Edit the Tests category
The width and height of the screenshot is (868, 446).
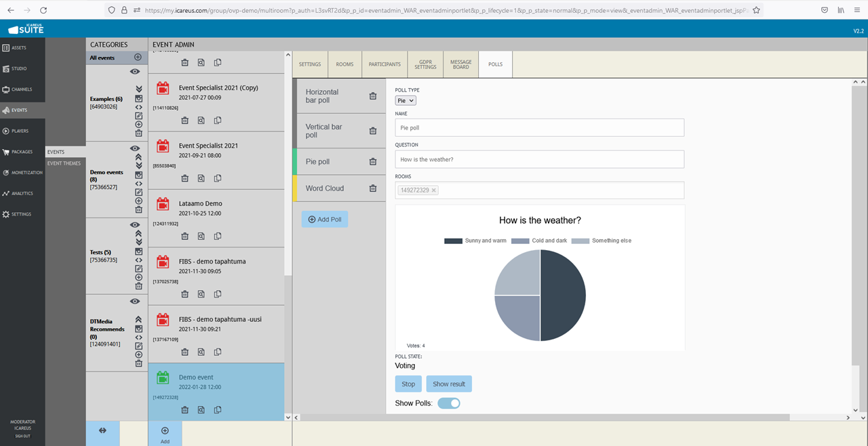[138, 269]
